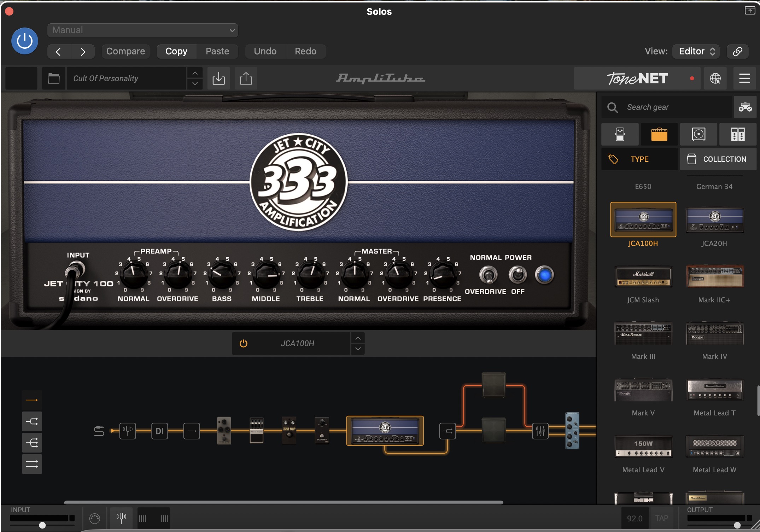Screen dimensions: 760x532
Task: Click the TAP tempo button
Action: (x=661, y=518)
